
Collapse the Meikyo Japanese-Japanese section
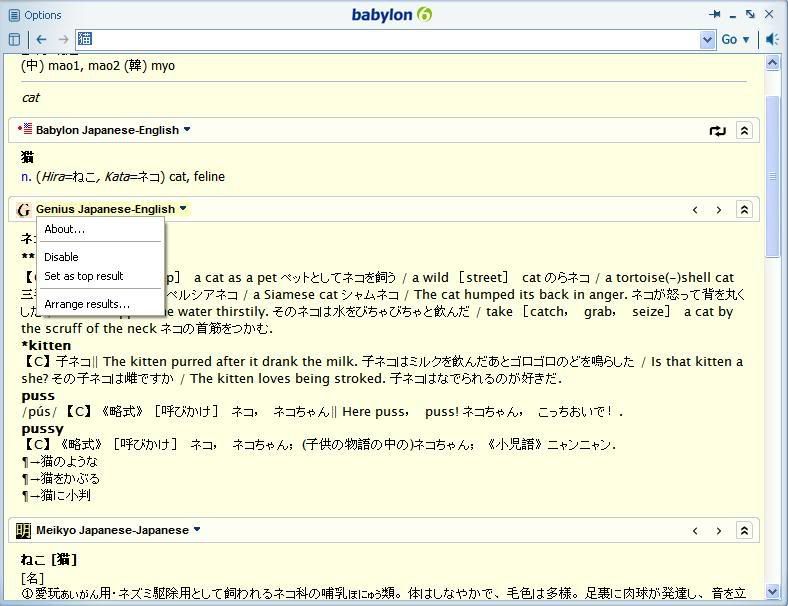(x=744, y=531)
